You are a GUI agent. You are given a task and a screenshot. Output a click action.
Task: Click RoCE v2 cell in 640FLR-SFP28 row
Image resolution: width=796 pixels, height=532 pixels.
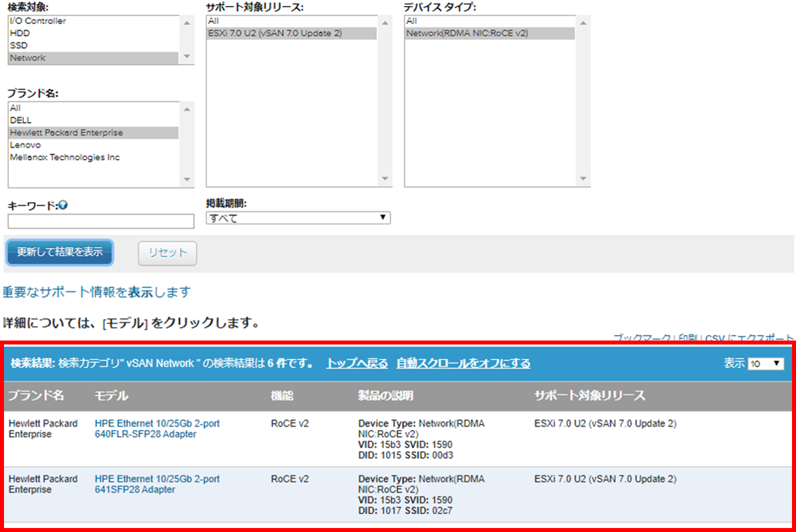(x=289, y=423)
